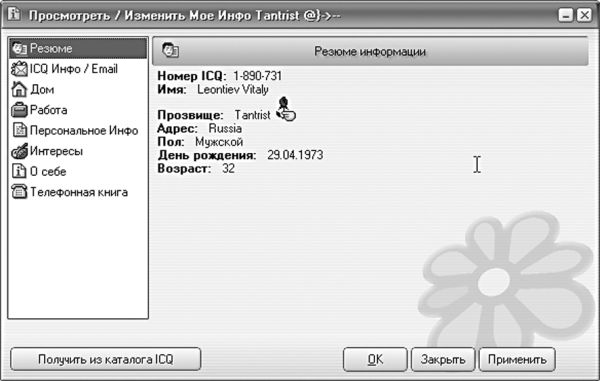Image resolution: width=600 pixels, height=381 pixels.
Task: Click the hand-with-rose icon next to Tantrist
Action: coord(286,109)
